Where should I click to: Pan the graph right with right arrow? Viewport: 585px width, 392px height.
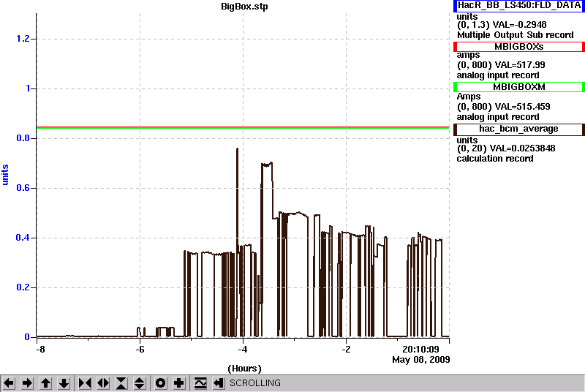pyautogui.click(x=27, y=383)
